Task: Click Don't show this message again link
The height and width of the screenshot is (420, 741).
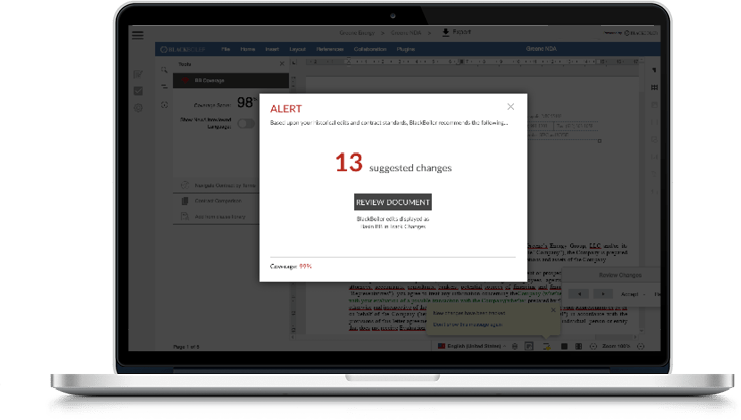Action: 468,325
